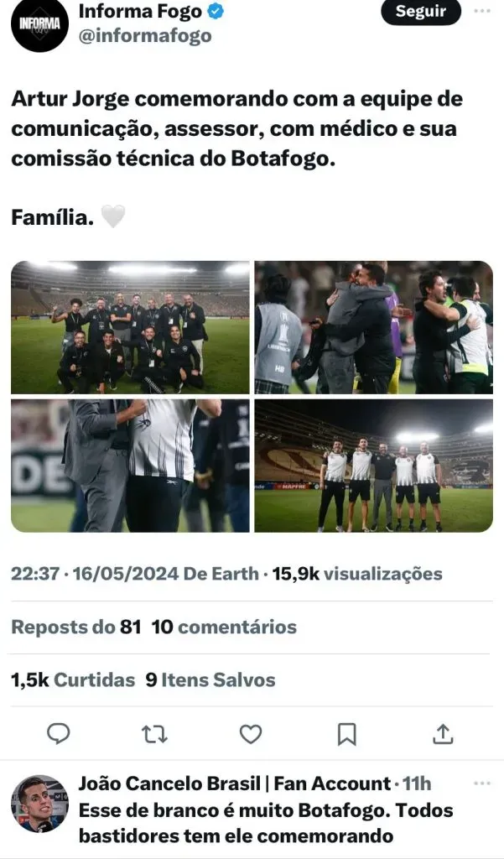Open the @informafogo handle link

[145, 35]
